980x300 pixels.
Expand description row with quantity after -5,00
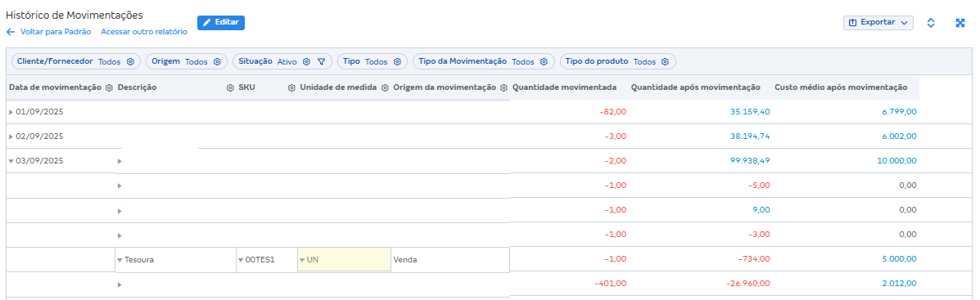(x=120, y=186)
